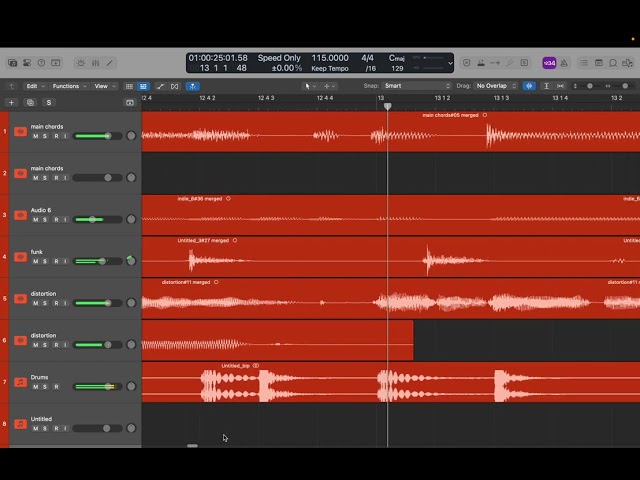Click the purple count-in button
640x480 pixels.
click(x=549, y=63)
